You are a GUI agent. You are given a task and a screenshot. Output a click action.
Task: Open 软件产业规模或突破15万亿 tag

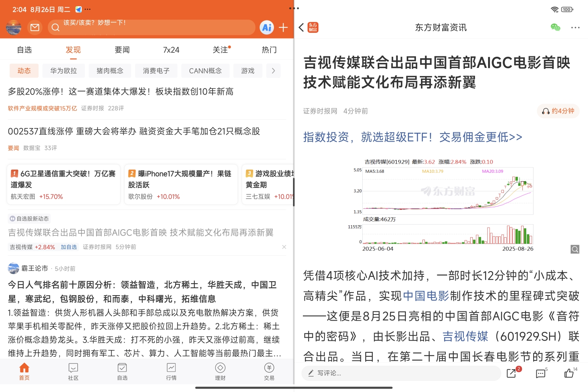tap(42, 108)
